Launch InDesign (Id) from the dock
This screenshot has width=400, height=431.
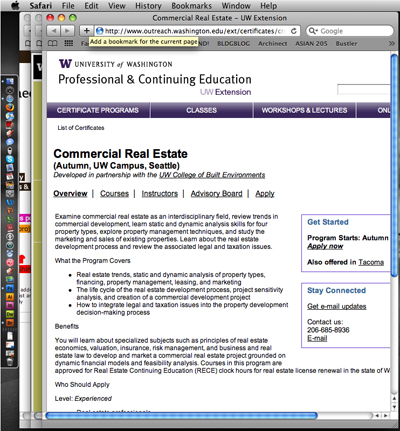[x=10, y=305]
